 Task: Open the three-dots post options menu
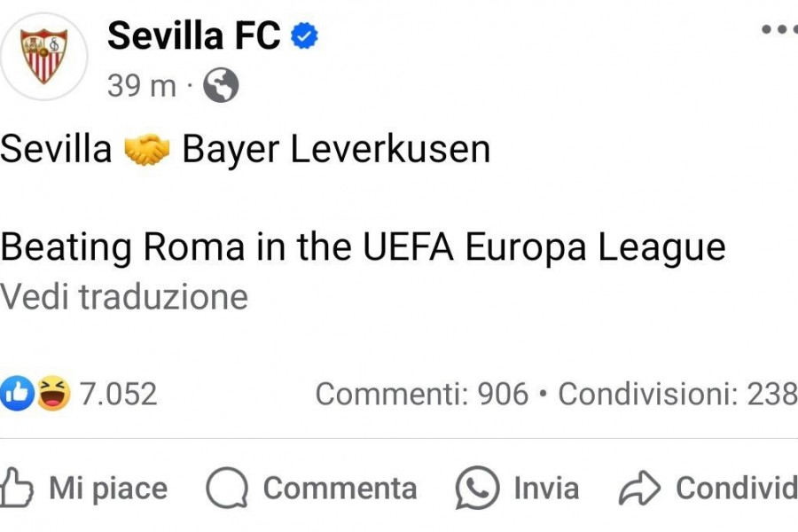(x=780, y=29)
